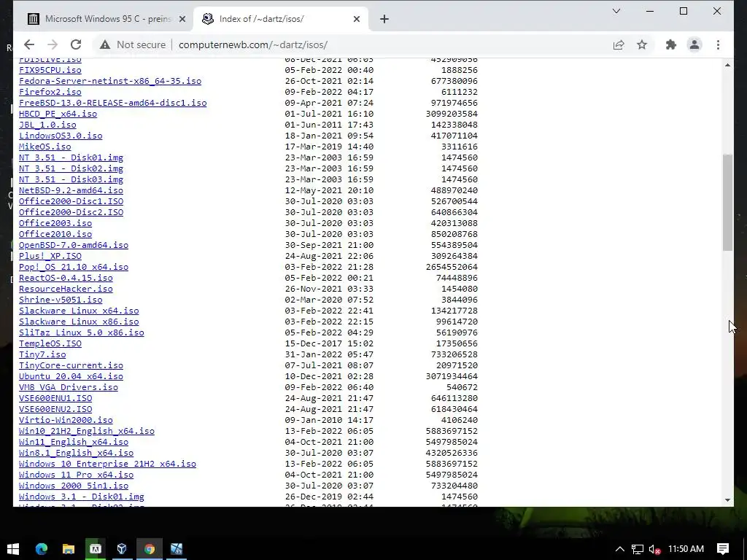Click the JBL_1.0.iso link
Image resolution: width=747 pixels, height=560 pixels.
coord(47,125)
